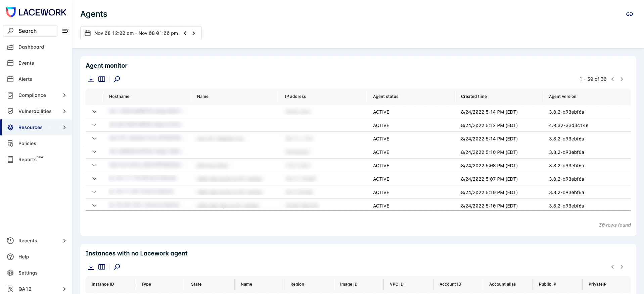Viewport: 644px width, 294px height.
Task: Sort by Agent status column
Action: click(x=386, y=97)
